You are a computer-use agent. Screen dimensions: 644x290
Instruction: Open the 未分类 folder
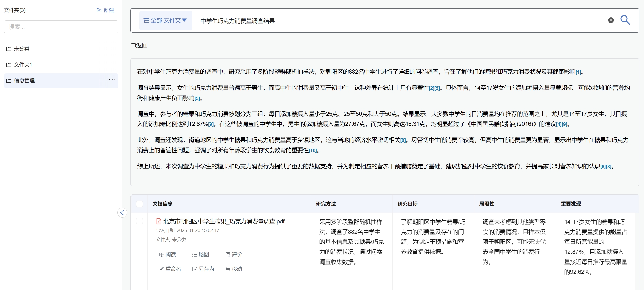pyautogui.click(x=61, y=49)
